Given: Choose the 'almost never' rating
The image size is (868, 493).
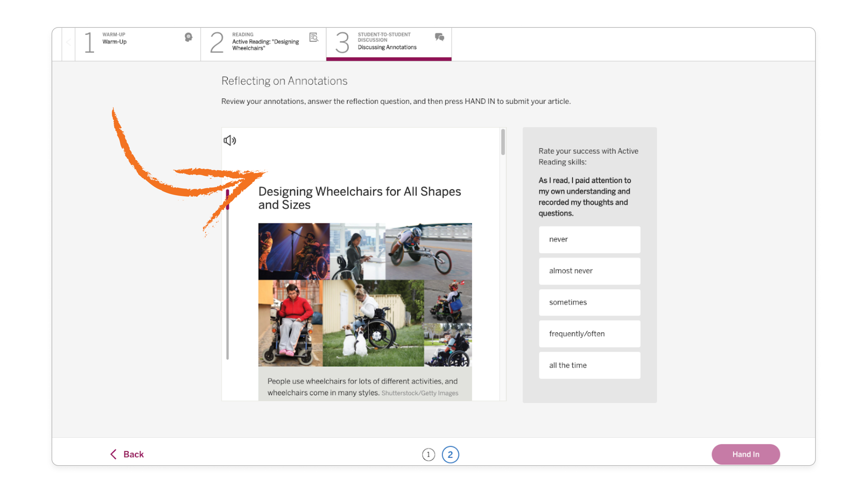Looking at the screenshot, I should point(589,271).
